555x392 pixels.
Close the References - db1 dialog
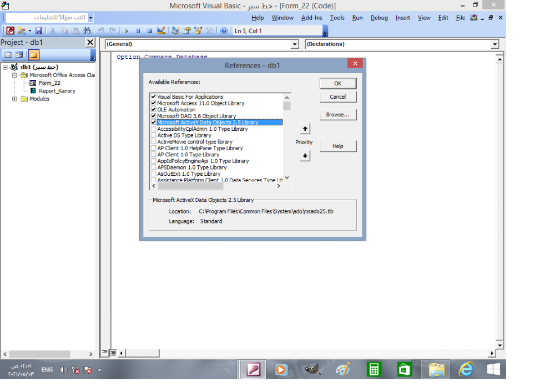(x=355, y=63)
